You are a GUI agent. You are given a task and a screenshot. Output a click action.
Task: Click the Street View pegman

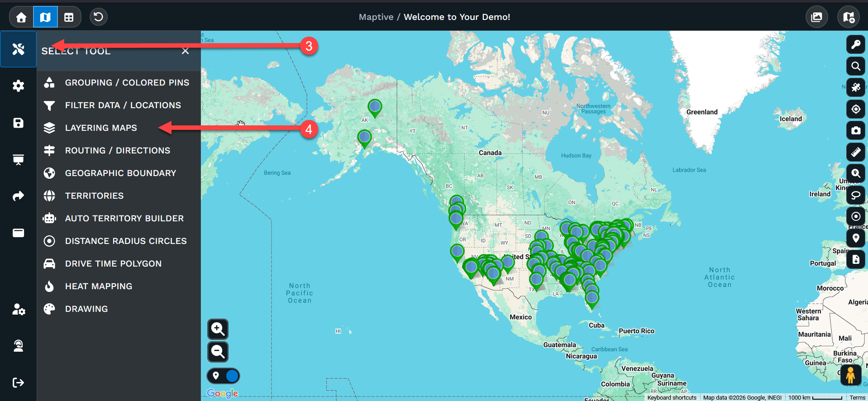tap(850, 375)
